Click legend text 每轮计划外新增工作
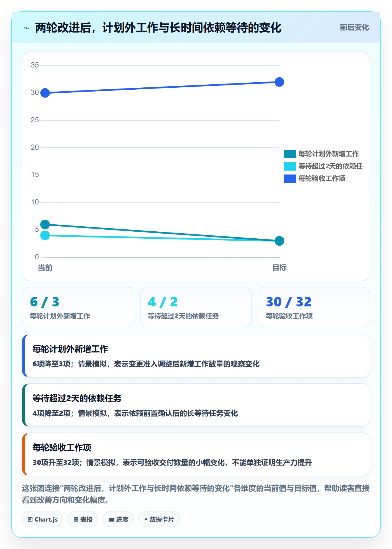Screen dimensions: 392x549 click(328, 154)
